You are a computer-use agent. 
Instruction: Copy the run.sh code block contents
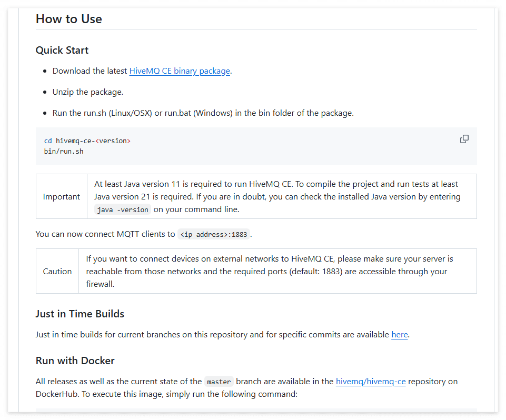464,139
